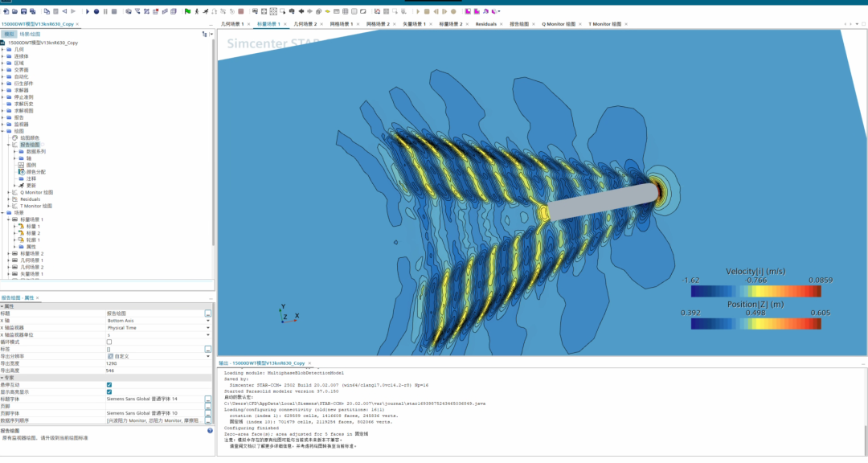
Task: Click the ellipsis button for 标题
Action: 207,313
